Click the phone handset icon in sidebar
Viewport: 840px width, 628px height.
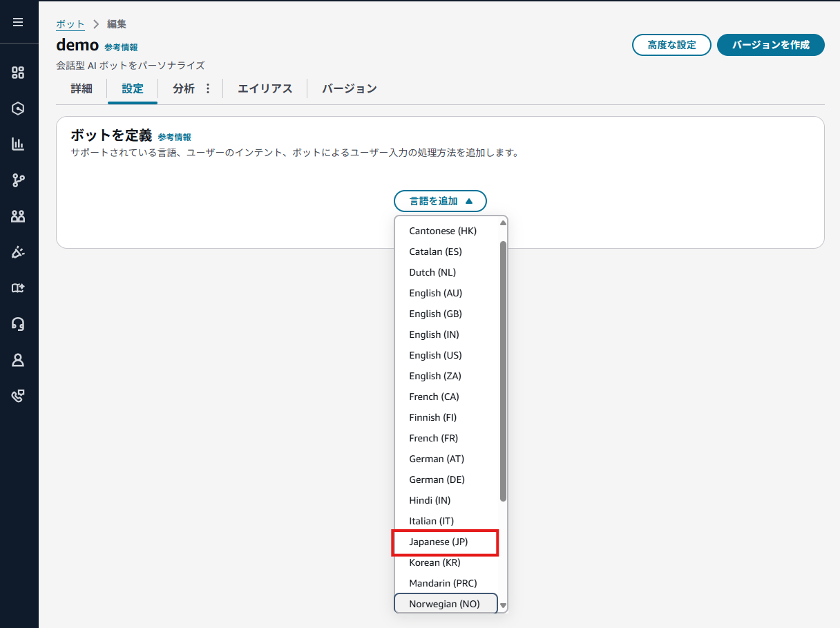pyautogui.click(x=18, y=396)
